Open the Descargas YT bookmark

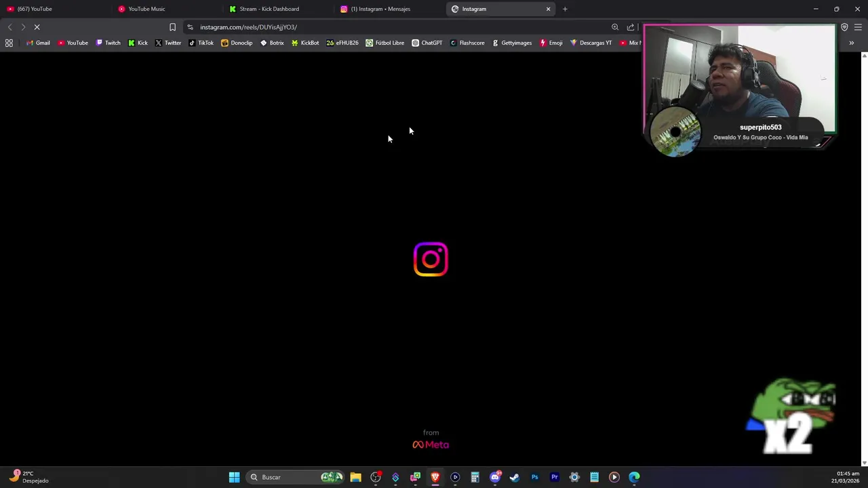tap(591, 43)
